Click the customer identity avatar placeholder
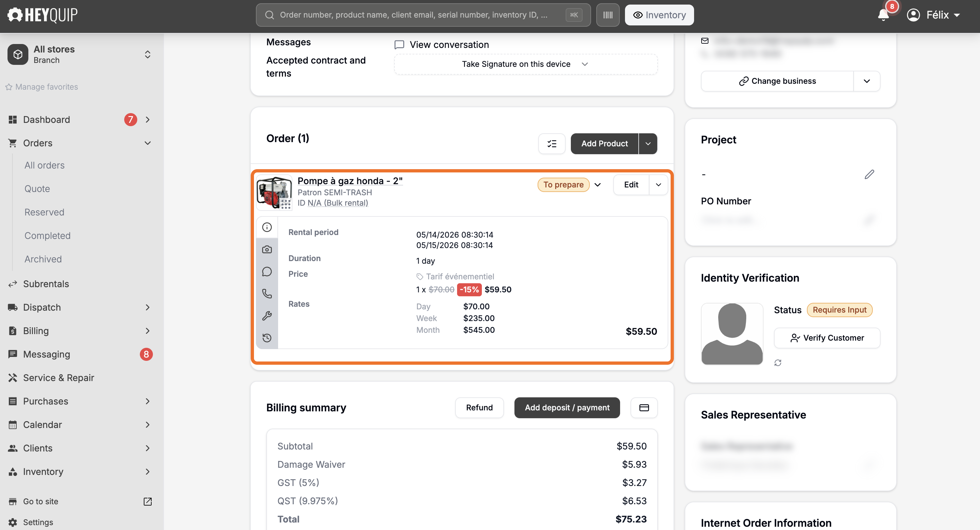Screen dimensions: 980x530 click(732, 334)
